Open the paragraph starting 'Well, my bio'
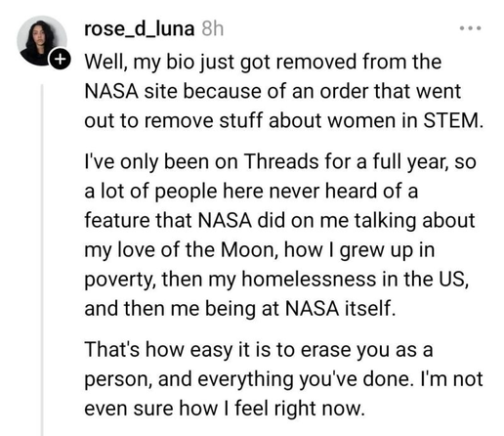This screenshot has width=504, height=436. (284, 91)
